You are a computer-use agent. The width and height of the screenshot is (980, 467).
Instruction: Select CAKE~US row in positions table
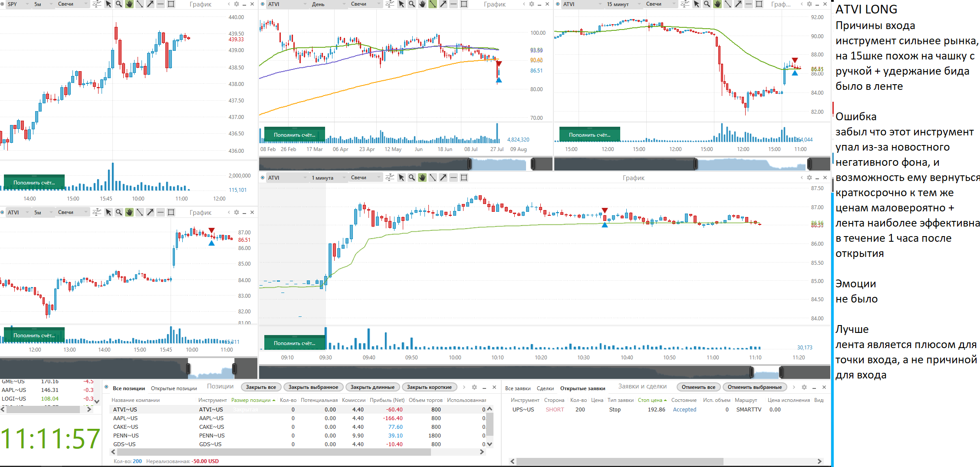point(297,427)
